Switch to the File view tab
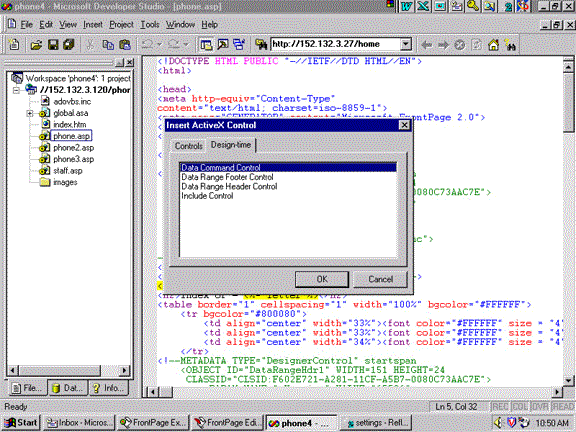This screenshot has height=432, width=576. click(x=28, y=388)
